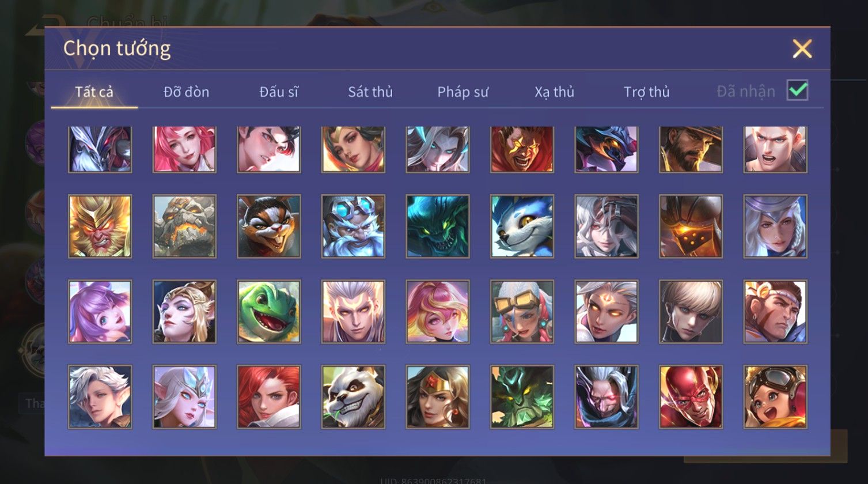Screen dimensions: 868x484
Task: Pick the pilot girl with aviator goggles
Action: pyautogui.click(x=775, y=396)
